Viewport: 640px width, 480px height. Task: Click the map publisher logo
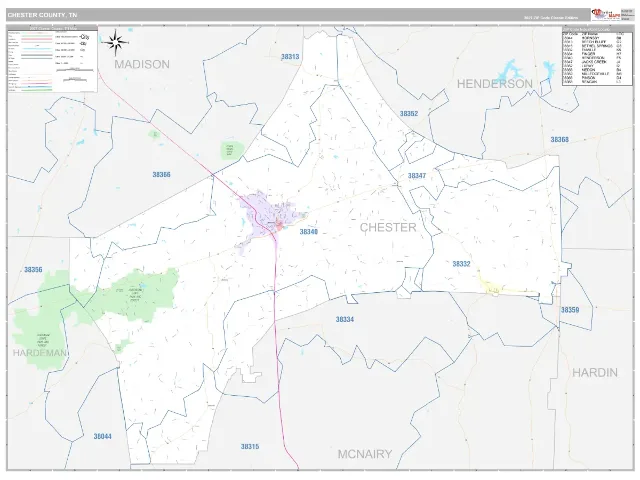click(606, 14)
